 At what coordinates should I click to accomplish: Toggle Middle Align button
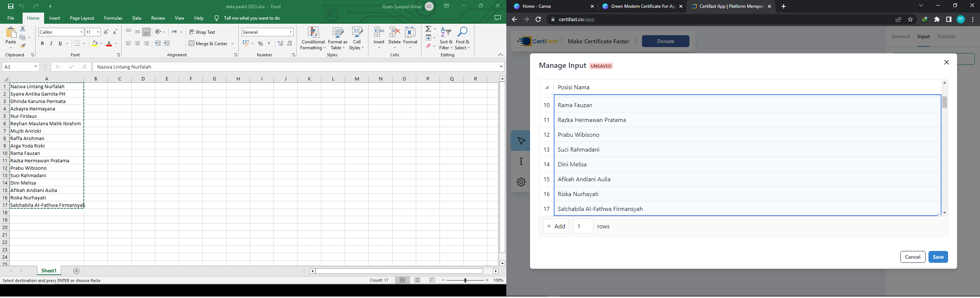[x=138, y=32]
